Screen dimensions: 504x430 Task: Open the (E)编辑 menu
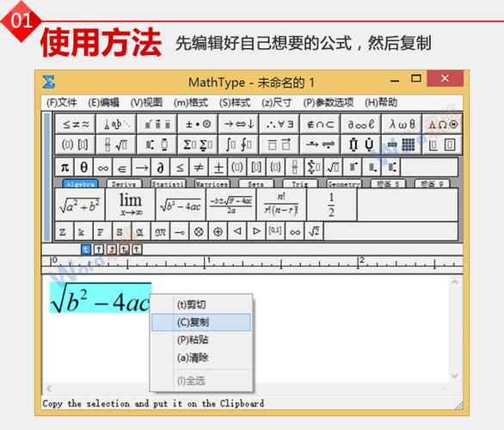tap(103, 102)
